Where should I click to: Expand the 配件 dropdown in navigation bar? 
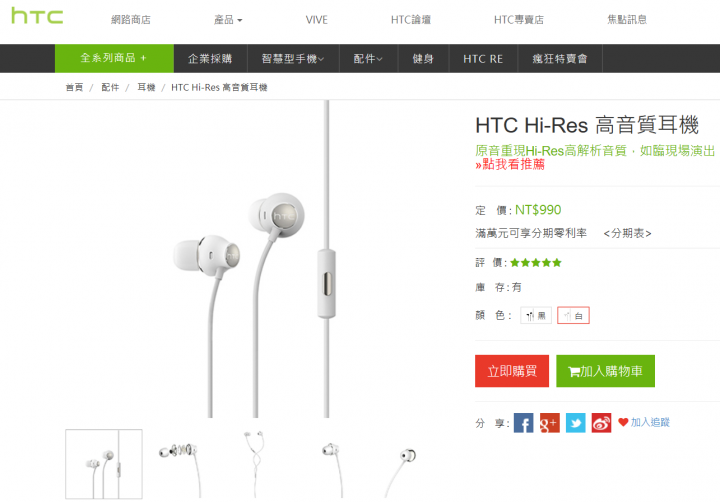coord(368,59)
